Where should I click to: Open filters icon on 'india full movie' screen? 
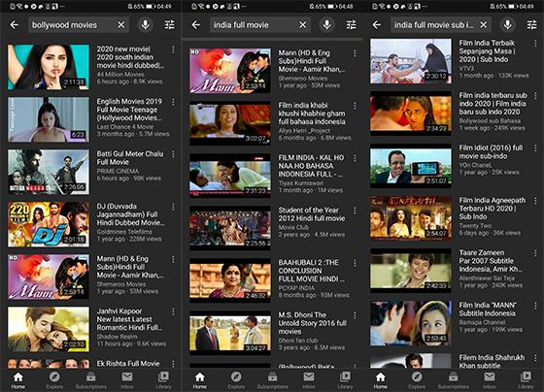(351, 24)
